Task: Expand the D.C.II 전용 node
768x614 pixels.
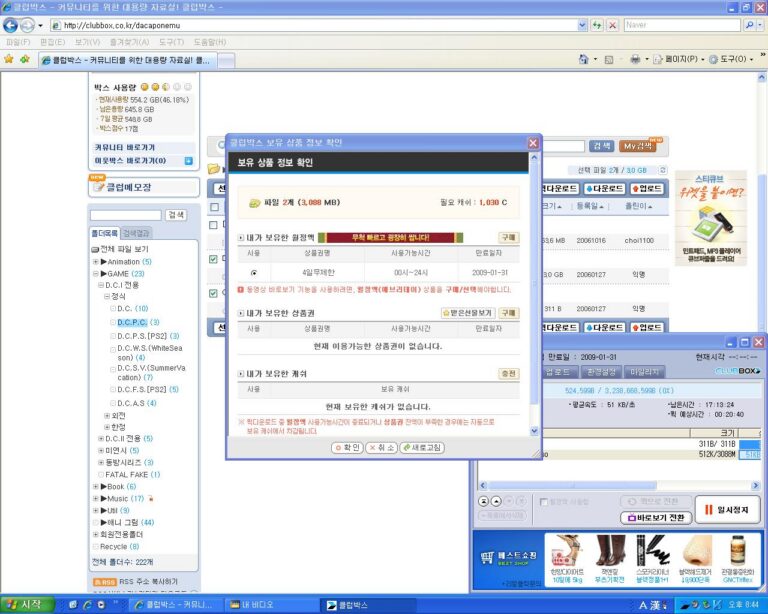Action: (x=101, y=439)
